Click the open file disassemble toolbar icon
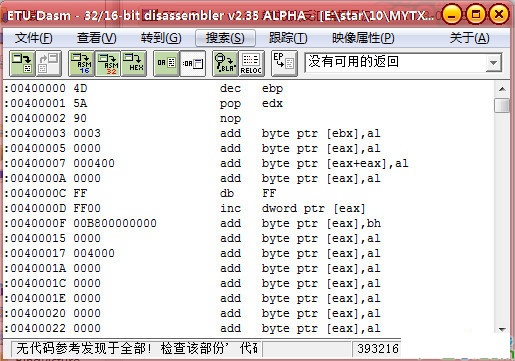The height and width of the screenshot is (361, 515). 22,63
